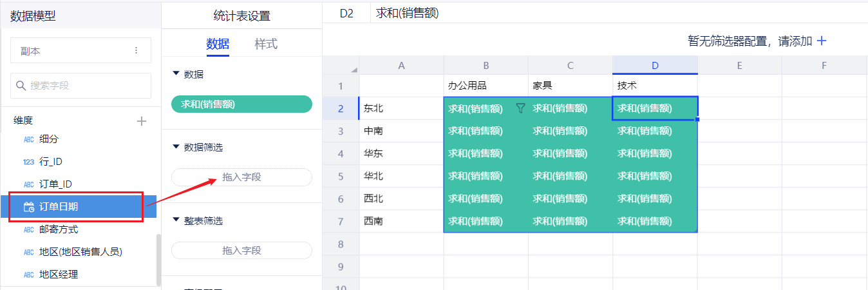Select the 数据 tab
Image resolution: width=868 pixels, height=290 pixels.
218,44
